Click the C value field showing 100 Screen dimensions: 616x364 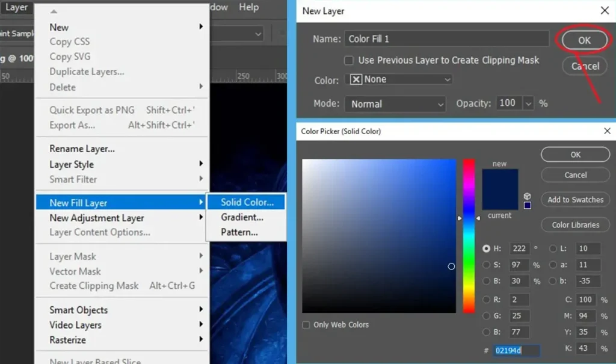[x=586, y=300]
